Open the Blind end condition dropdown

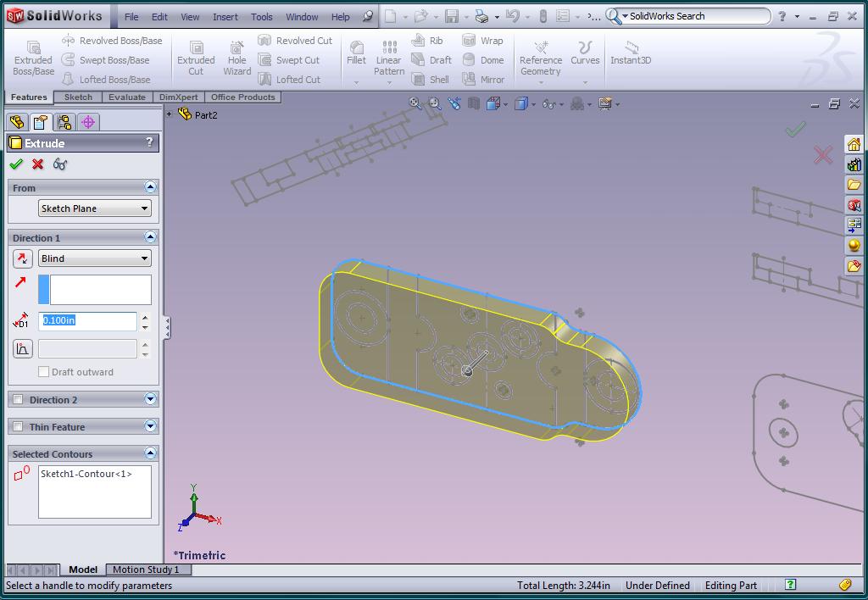tap(95, 258)
